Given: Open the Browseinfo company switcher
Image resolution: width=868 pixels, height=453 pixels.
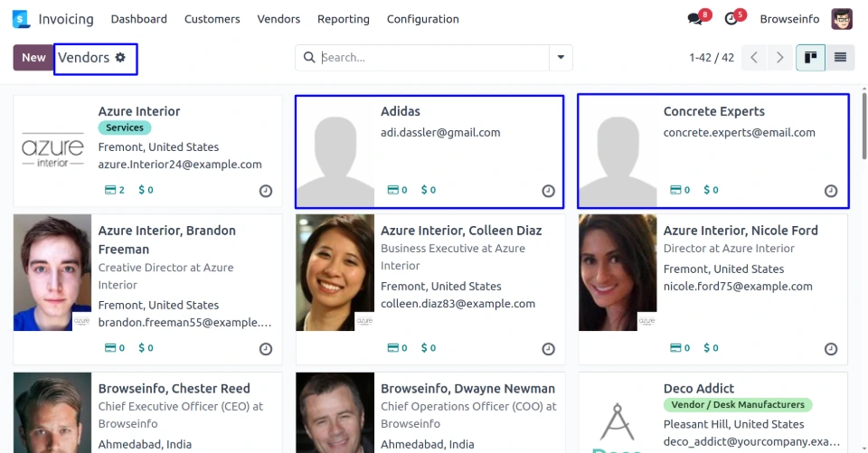Looking at the screenshot, I should pos(790,19).
